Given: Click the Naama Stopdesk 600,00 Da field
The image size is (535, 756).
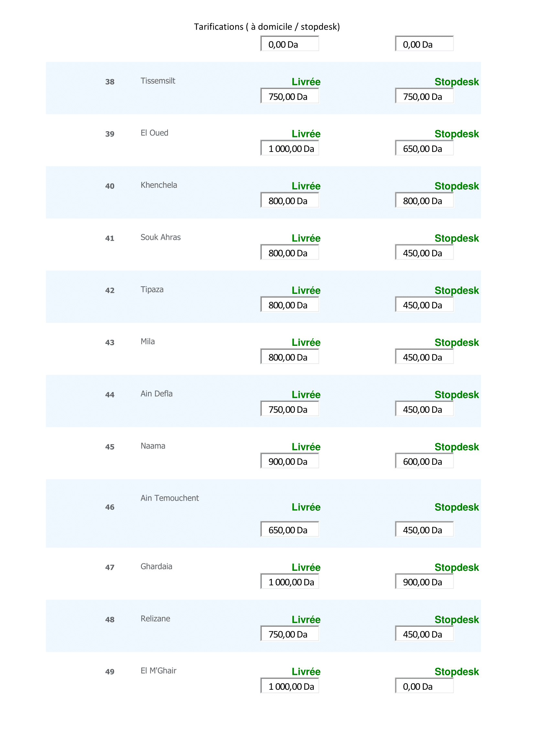Looking at the screenshot, I should point(424,461).
